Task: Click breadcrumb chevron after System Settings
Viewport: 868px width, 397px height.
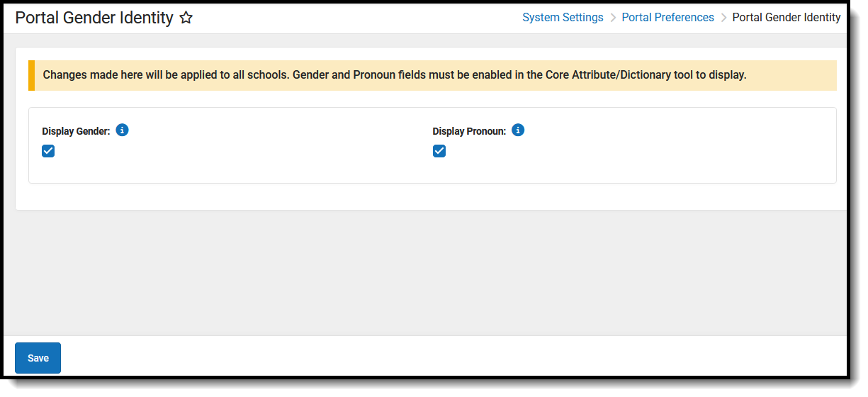Action: 613,18
